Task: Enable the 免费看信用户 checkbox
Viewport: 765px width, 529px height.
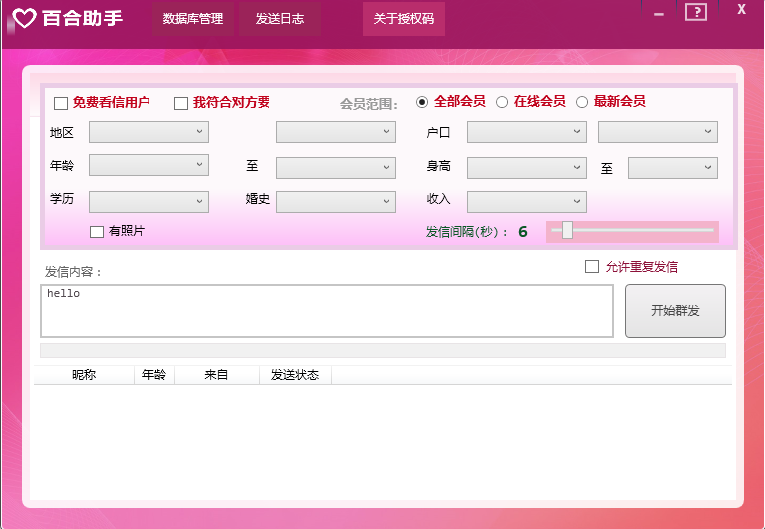Action: [61, 103]
